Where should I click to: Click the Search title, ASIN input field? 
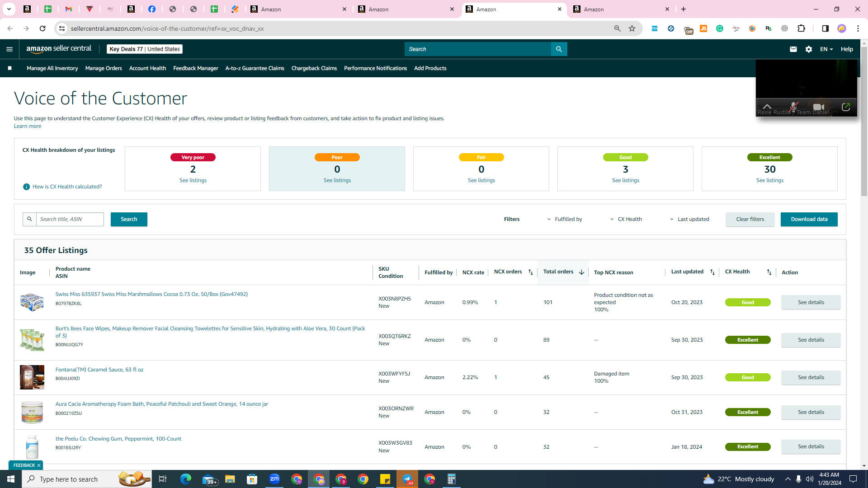[70, 219]
